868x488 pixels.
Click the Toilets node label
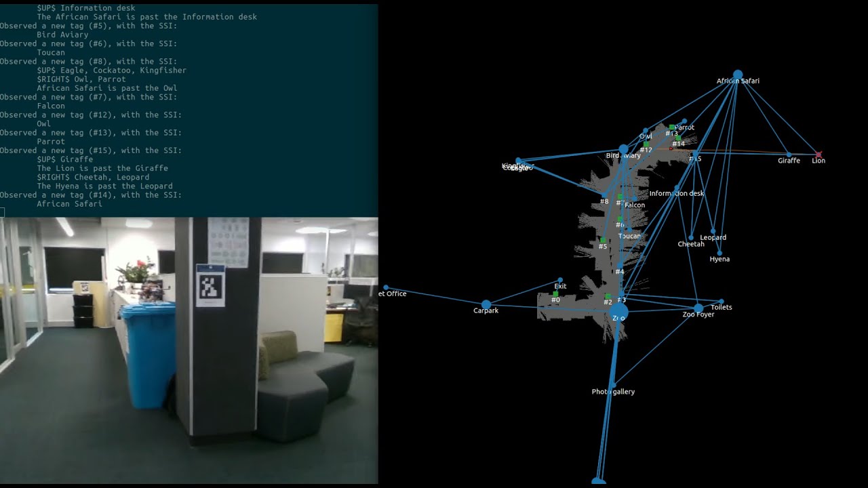coord(721,307)
